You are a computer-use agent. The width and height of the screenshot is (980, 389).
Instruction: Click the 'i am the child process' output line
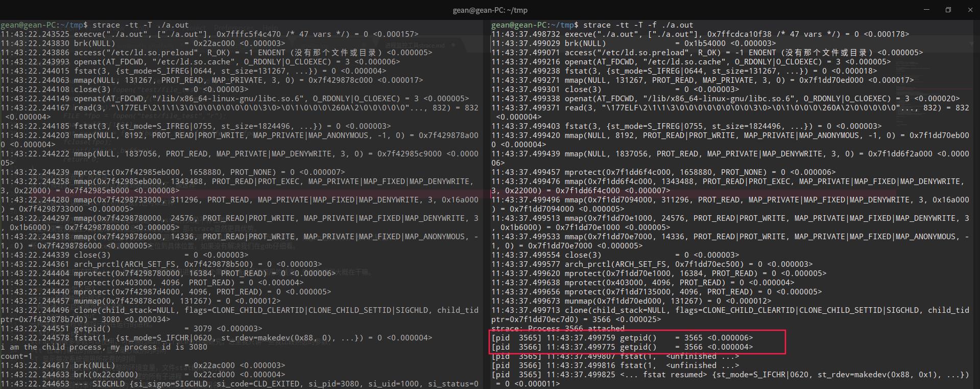point(104,347)
